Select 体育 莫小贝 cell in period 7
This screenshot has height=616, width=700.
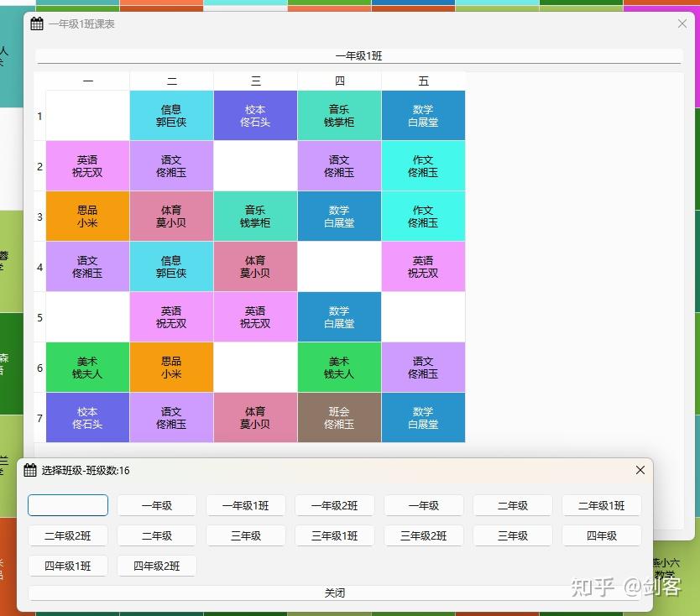point(255,418)
